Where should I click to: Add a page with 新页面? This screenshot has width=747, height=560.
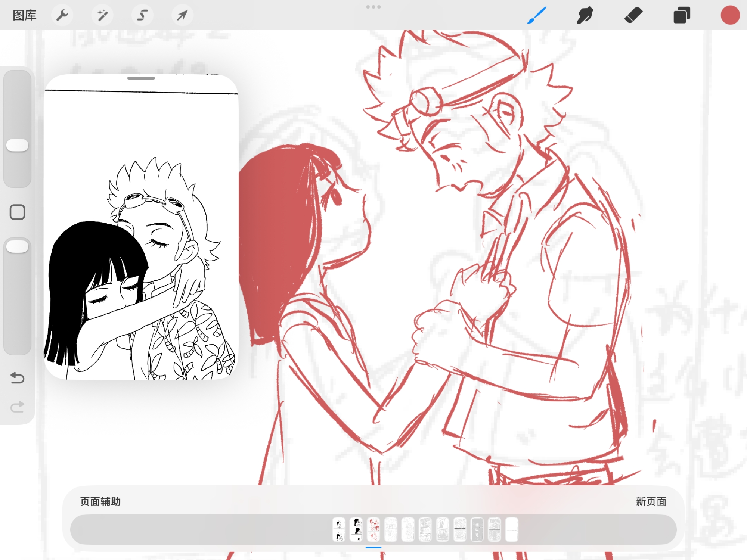point(651,501)
